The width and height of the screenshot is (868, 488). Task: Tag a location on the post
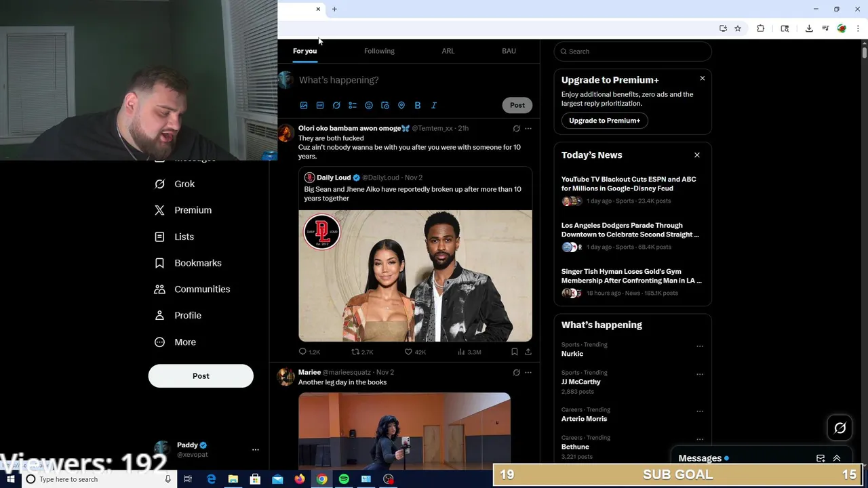[401, 105]
